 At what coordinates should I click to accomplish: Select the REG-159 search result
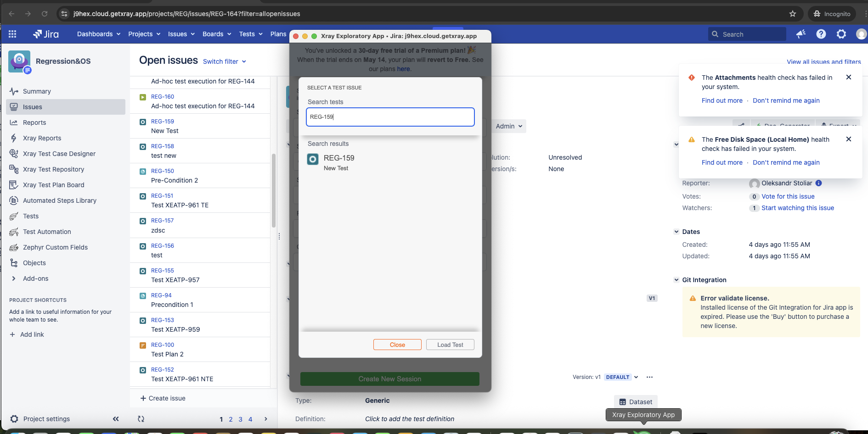click(x=390, y=162)
